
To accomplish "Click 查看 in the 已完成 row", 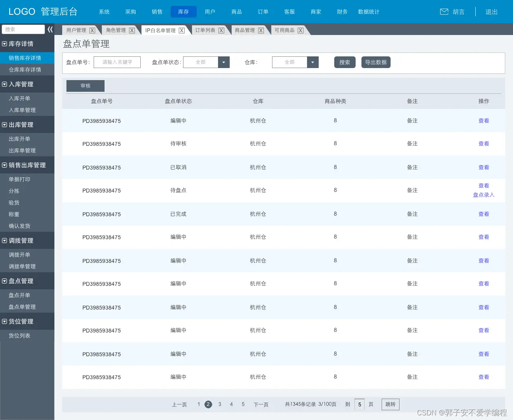I will coord(483,214).
